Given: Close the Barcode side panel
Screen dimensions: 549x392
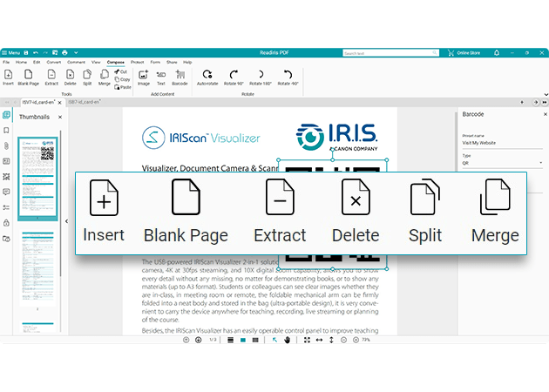Looking at the screenshot, I should [546, 114].
